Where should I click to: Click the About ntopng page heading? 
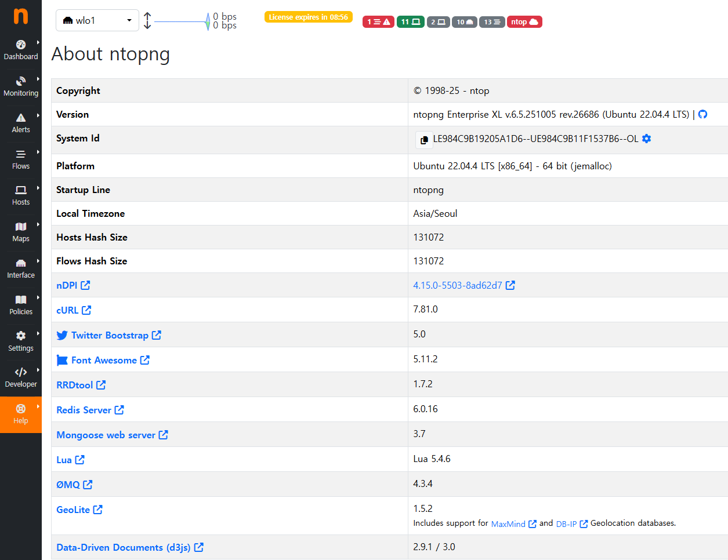[111, 54]
